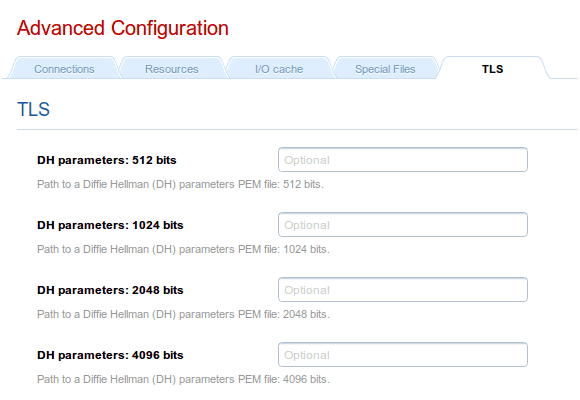Click the 'DH parameters: 4096 bits' label
Screen dimensions: 580x400
(x=110, y=355)
